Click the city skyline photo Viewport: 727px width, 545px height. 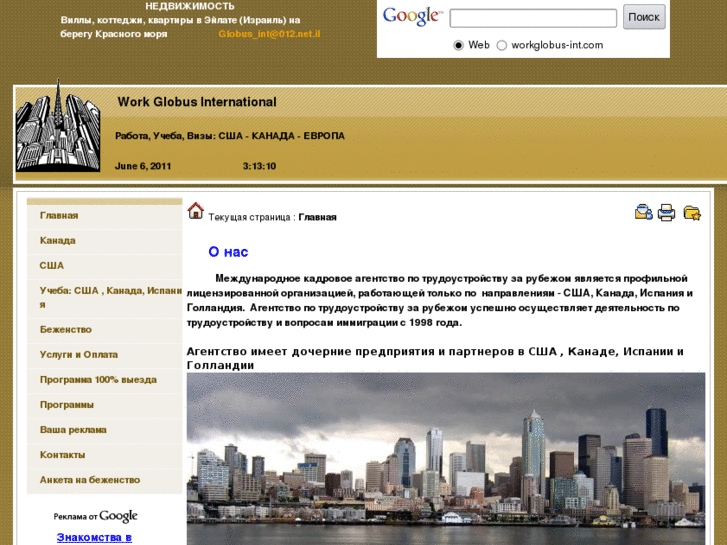point(446,458)
